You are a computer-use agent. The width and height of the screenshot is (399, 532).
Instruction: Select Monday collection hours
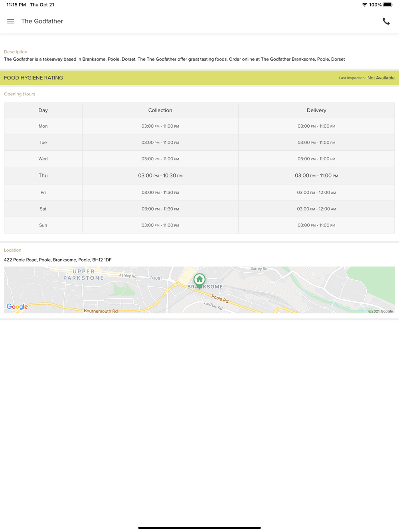pyautogui.click(x=160, y=126)
